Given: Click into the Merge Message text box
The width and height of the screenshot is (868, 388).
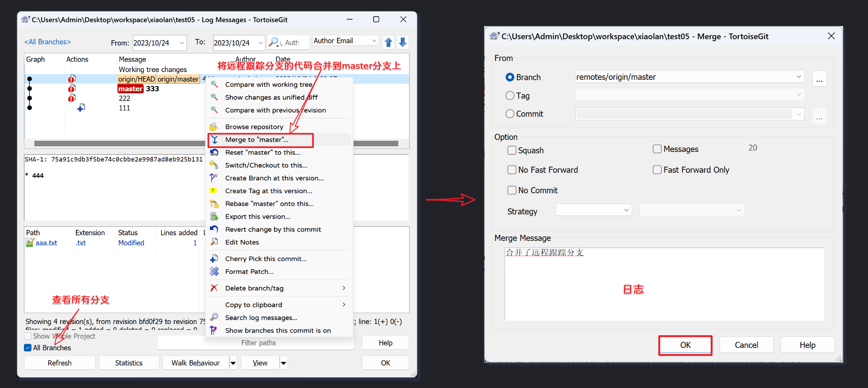Looking at the screenshot, I should pyautogui.click(x=664, y=284).
